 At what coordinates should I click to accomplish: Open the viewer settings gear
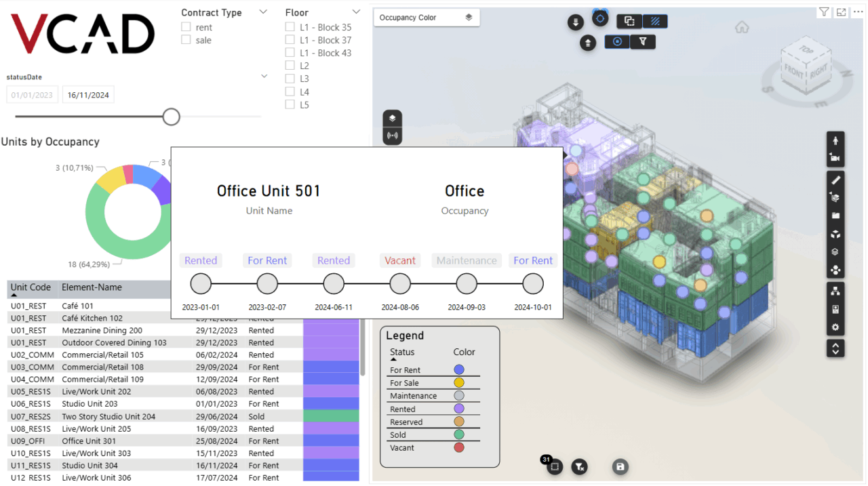click(x=835, y=327)
